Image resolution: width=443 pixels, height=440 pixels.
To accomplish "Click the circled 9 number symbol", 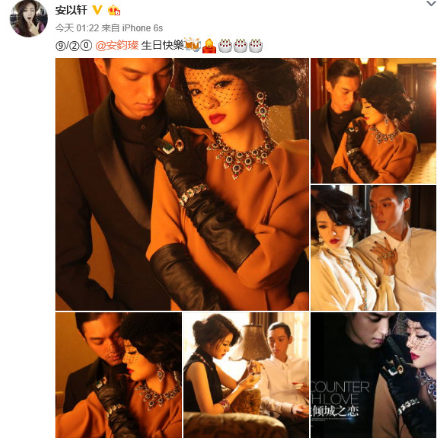I will 60,45.
